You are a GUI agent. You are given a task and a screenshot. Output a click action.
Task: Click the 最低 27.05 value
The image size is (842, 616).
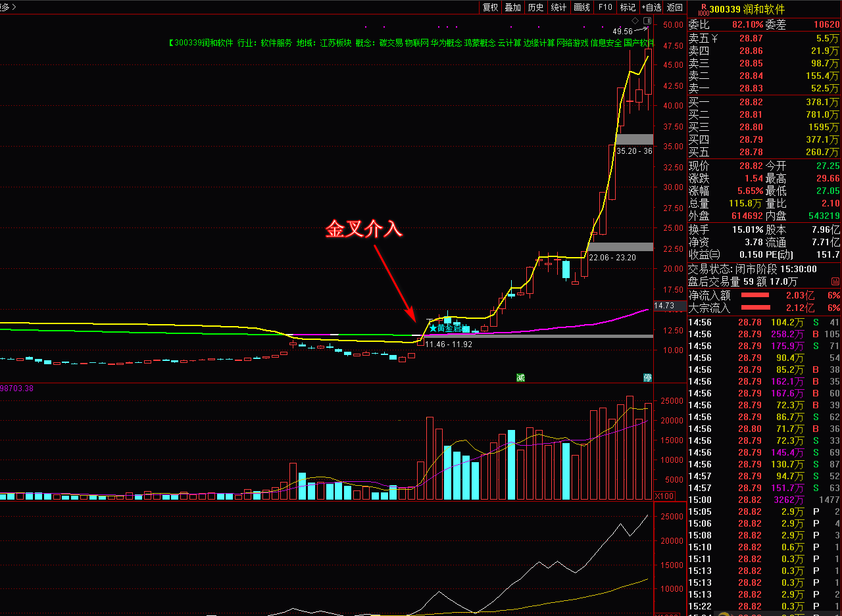tap(828, 191)
